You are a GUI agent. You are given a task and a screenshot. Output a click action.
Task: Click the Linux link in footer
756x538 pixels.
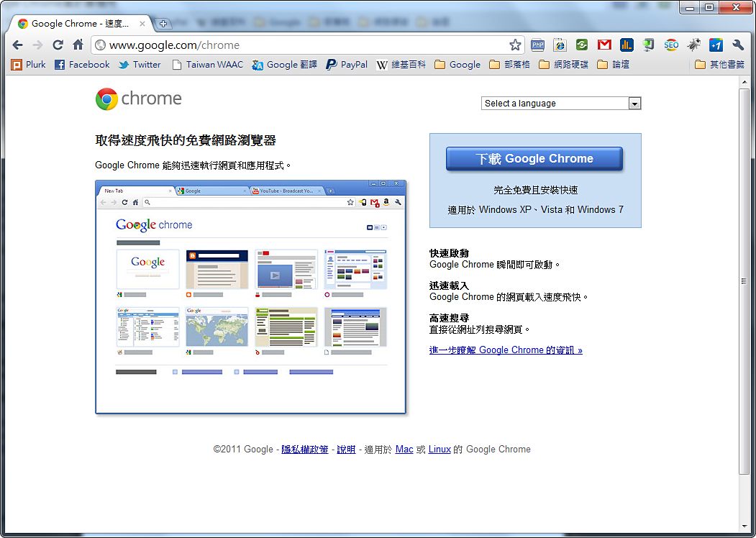(x=440, y=450)
